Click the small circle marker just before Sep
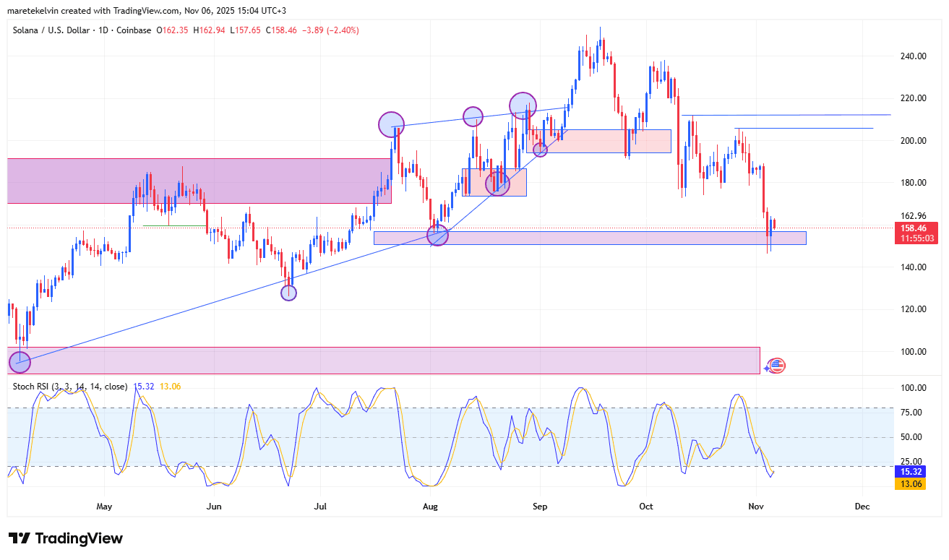Viewport: 949px width, 560px height. point(540,150)
